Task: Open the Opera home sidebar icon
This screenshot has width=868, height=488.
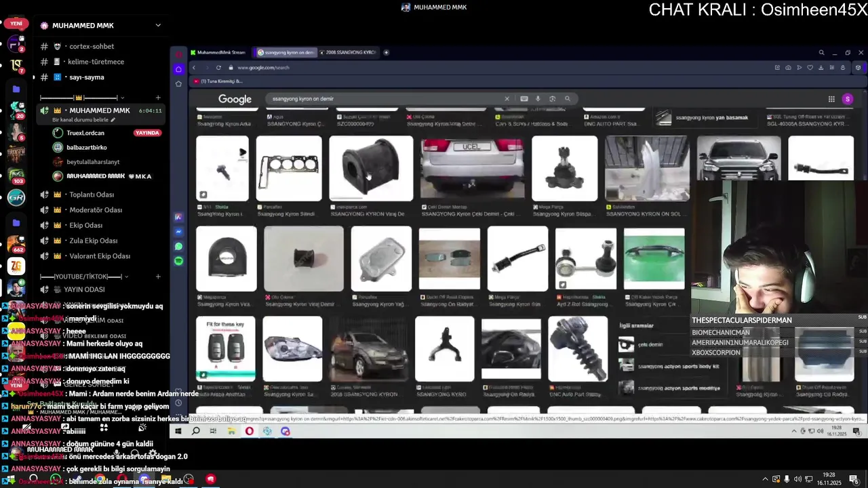Action: (178, 68)
